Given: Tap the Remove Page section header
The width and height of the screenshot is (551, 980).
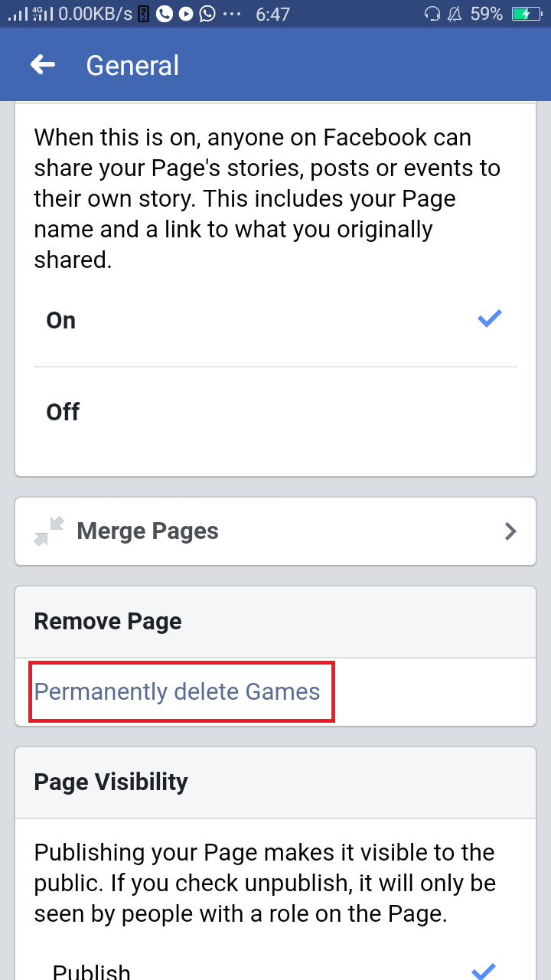Looking at the screenshot, I should tap(108, 622).
